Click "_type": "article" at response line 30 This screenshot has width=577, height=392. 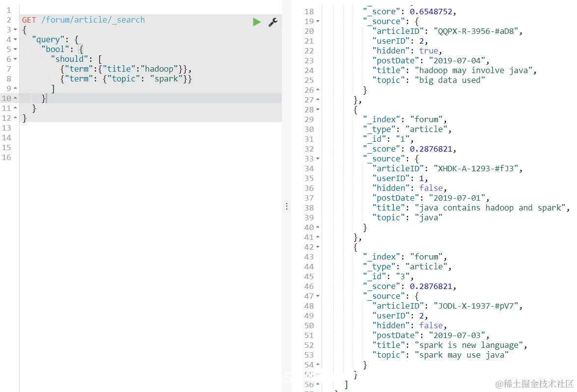pos(407,129)
